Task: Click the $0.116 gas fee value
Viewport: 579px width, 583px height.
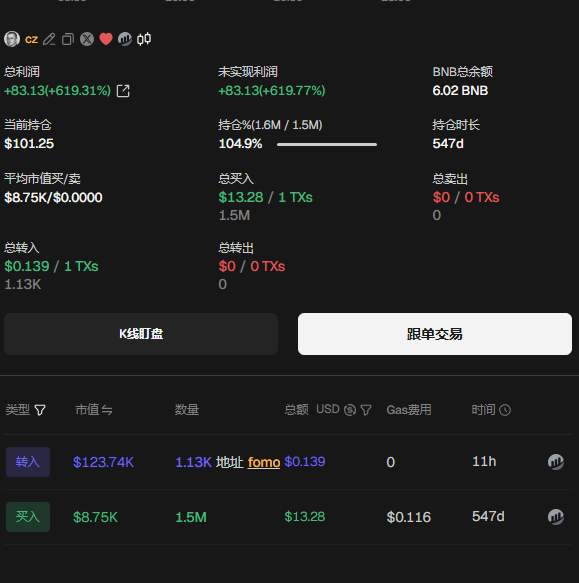Action: point(409,517)
